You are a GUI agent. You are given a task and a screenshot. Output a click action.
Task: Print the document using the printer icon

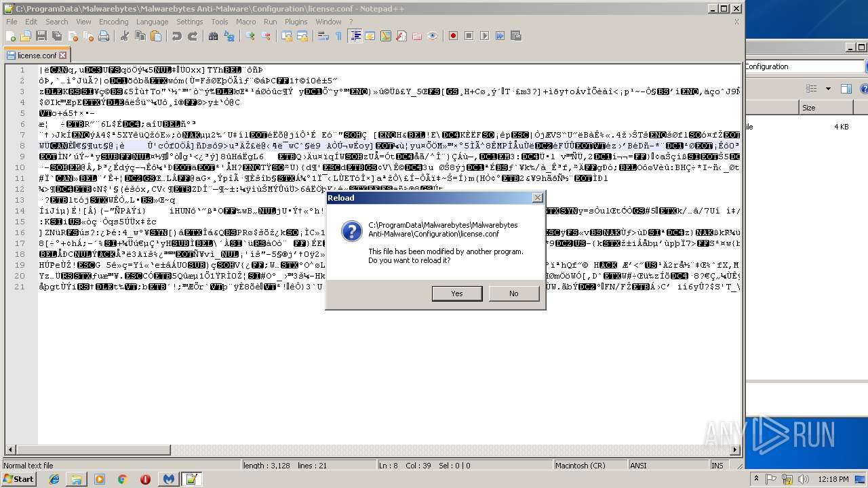coord(104,36)
